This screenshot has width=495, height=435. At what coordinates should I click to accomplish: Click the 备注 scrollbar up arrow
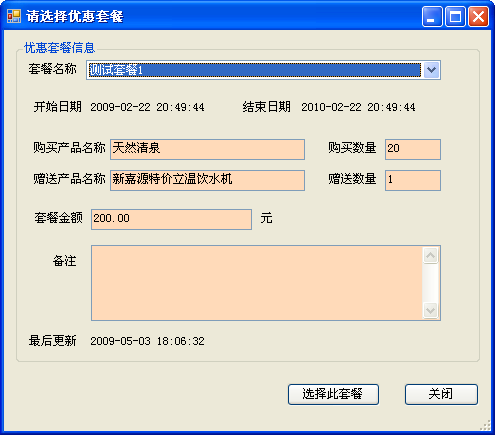[x=430, y=255]
